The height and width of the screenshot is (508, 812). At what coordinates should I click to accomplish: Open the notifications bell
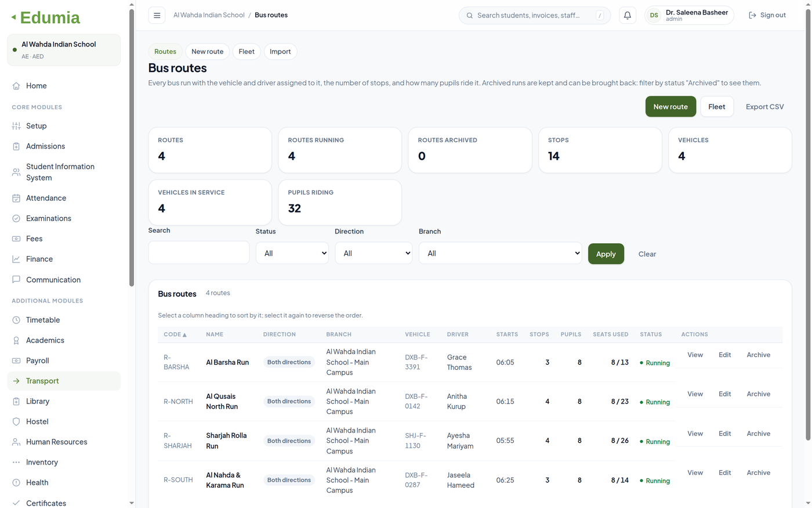pos(628,15)
